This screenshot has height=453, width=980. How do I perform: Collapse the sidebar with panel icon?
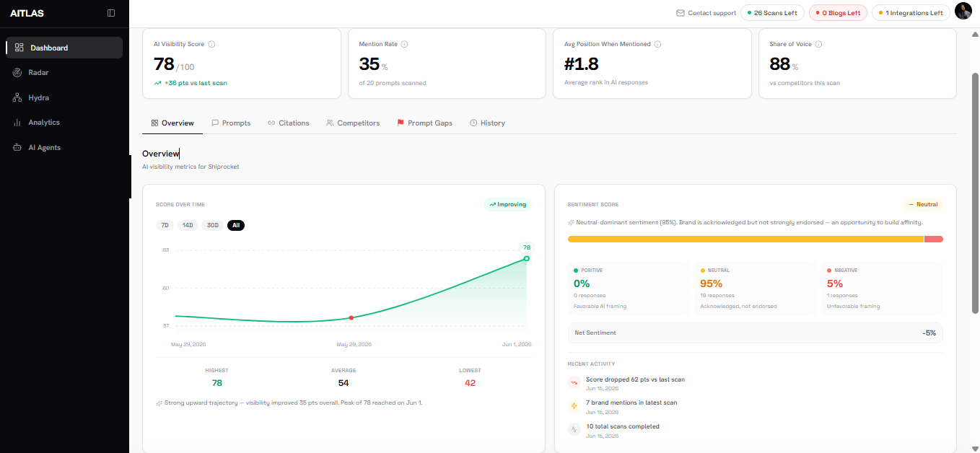tap(110, 13)
